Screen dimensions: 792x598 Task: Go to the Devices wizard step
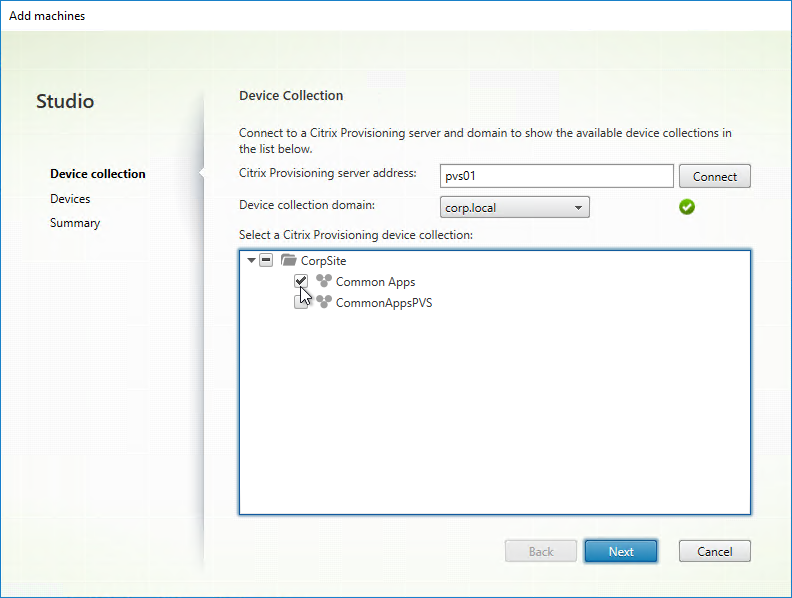[70, 198]
